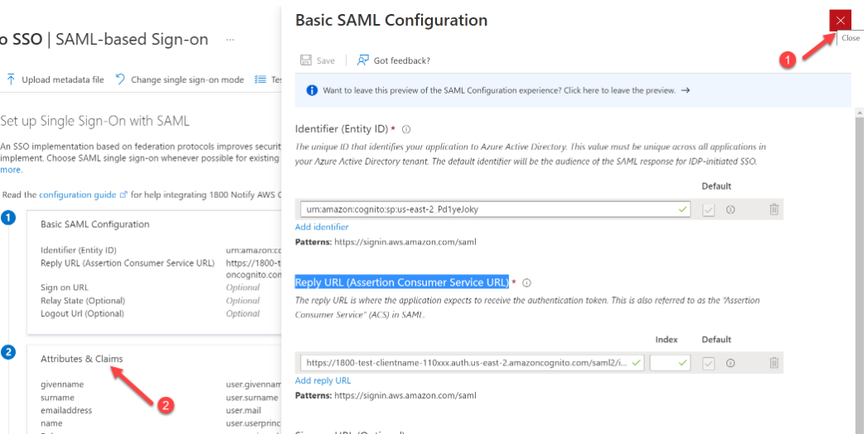The height and width of the screenshot is (434, 868).
Task: Click Attributes & Claims card title
Action: tap(82, 359)
